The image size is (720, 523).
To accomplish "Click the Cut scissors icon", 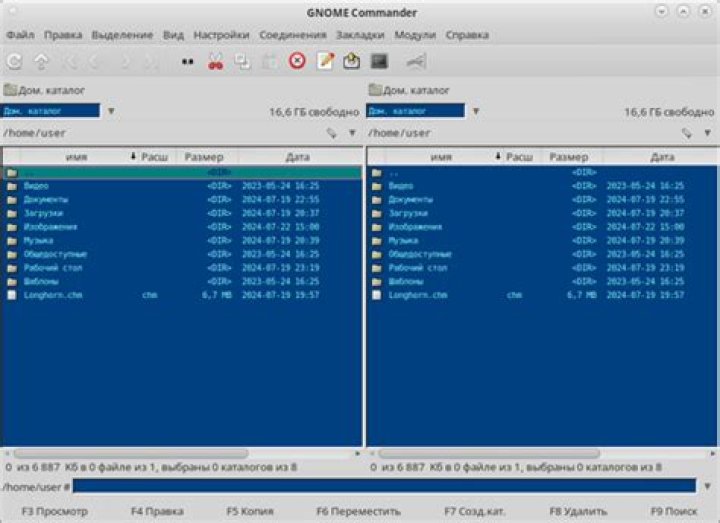I will pyautogui.click(x=215, y=61).
